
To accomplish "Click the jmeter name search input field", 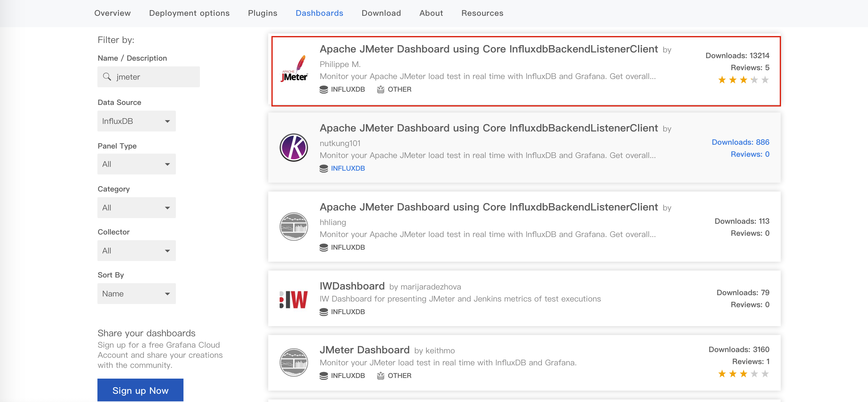I will click(x=155, y=77).
